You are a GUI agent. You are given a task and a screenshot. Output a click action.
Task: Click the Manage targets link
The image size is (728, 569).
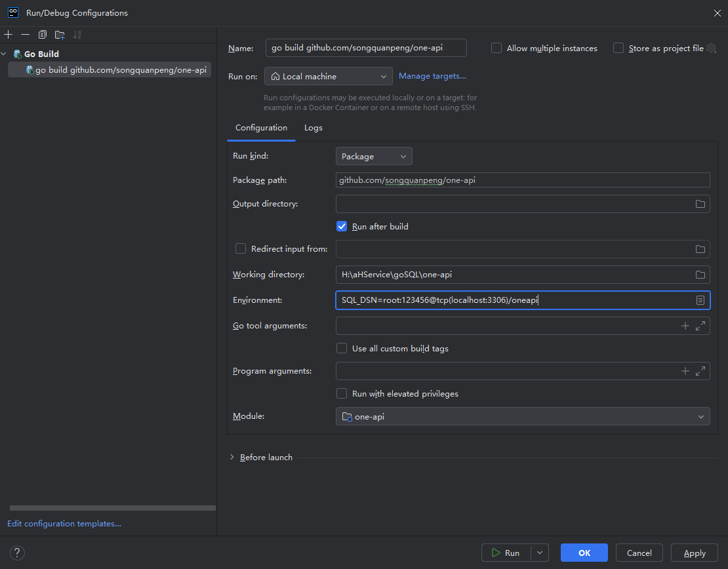[432, 76]
